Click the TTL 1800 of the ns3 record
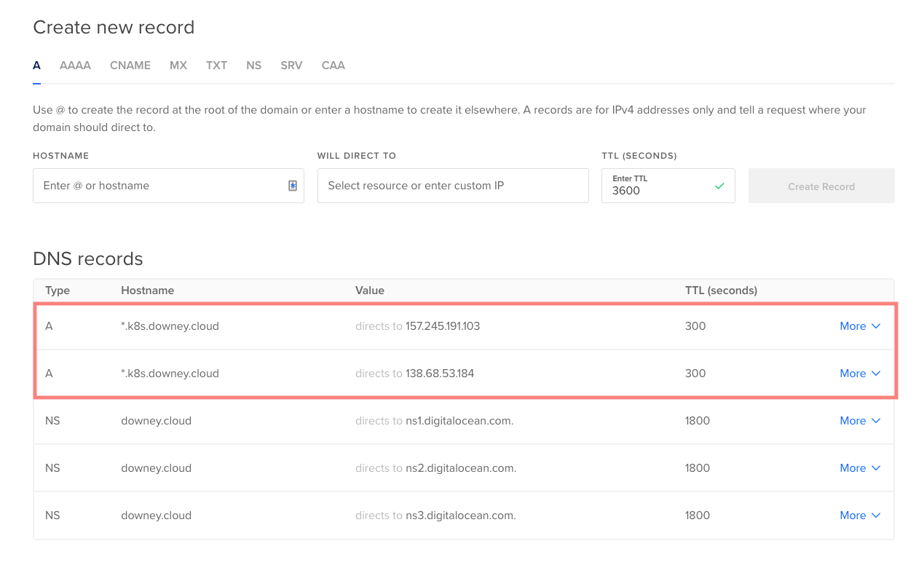Viewport: 924px width, 565px height. 698,515
